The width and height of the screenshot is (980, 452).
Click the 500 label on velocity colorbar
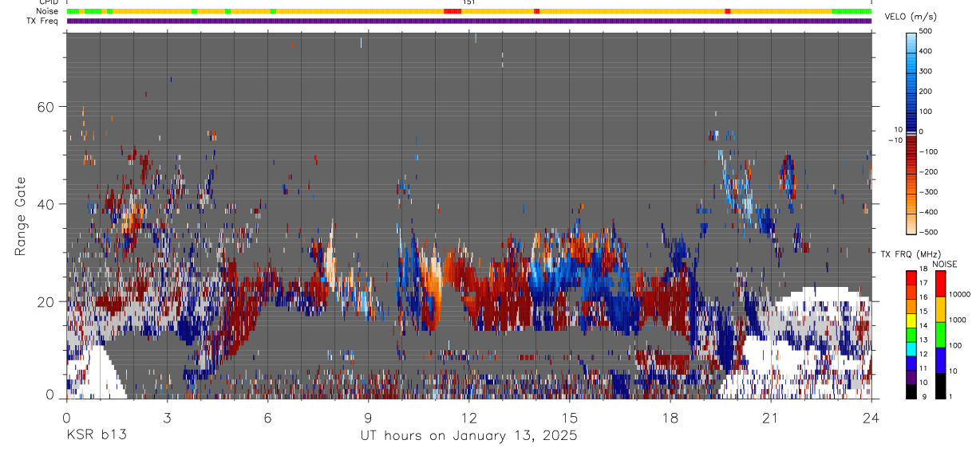pyautogui.click(x=927, y=31)
